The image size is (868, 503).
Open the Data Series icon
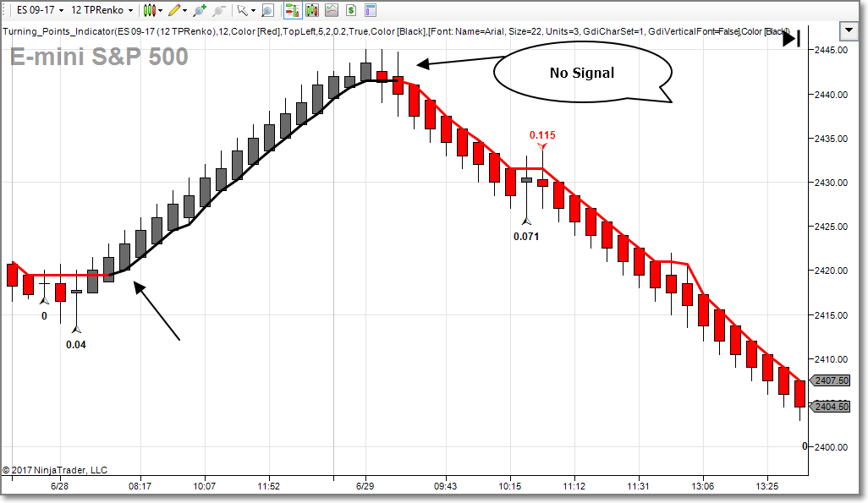point(311,10)
